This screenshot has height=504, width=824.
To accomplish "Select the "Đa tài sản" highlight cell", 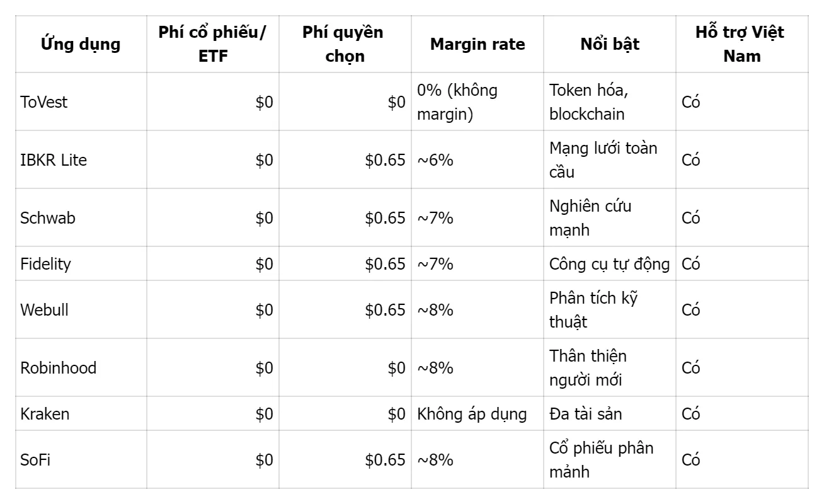I will coord(585,414).
